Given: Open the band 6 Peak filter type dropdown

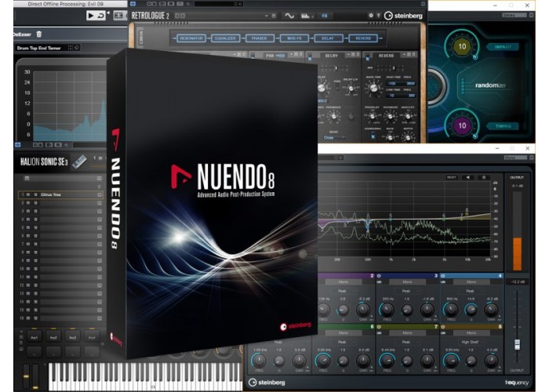Looking at the screenshot, I should (342, 342).
